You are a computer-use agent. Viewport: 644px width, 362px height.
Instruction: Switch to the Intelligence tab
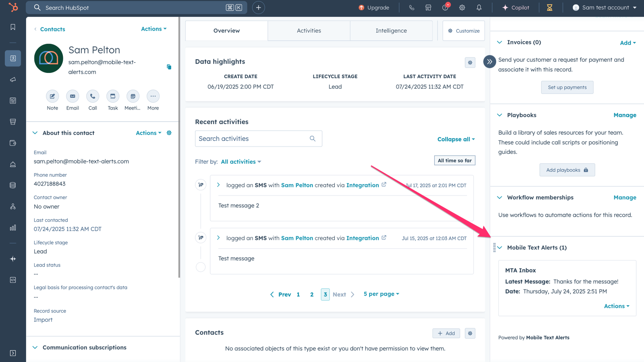tap(391, 31)
